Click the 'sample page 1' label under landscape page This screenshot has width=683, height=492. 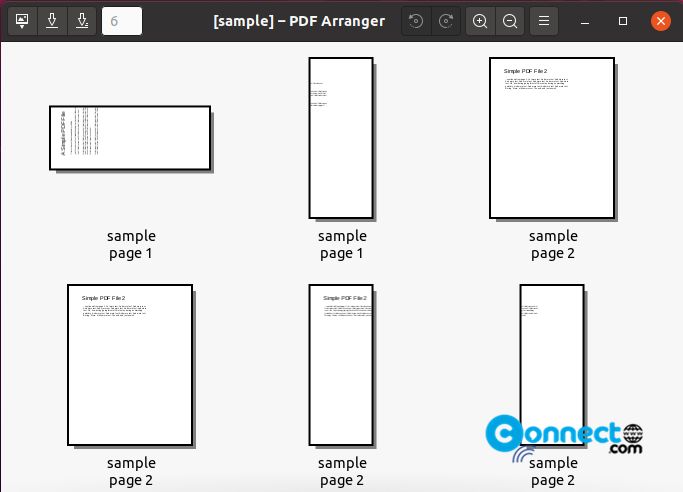click(x=131, y=244)
